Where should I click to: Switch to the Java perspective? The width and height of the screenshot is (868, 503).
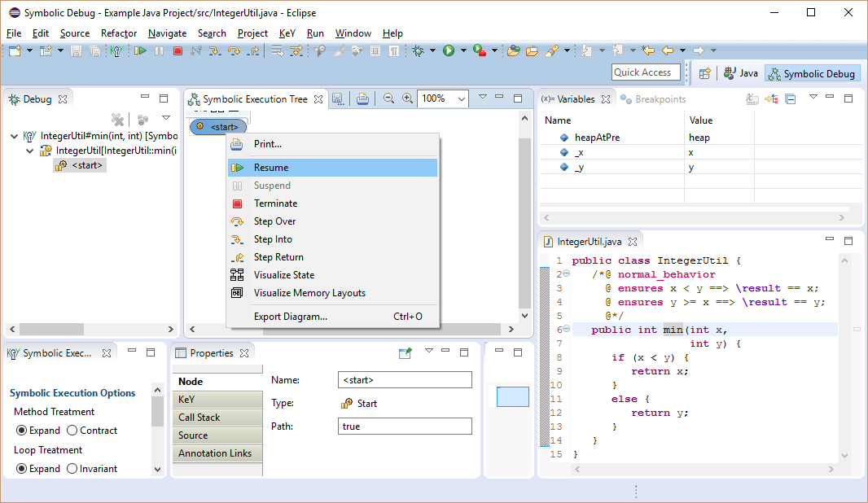[741, 73]
